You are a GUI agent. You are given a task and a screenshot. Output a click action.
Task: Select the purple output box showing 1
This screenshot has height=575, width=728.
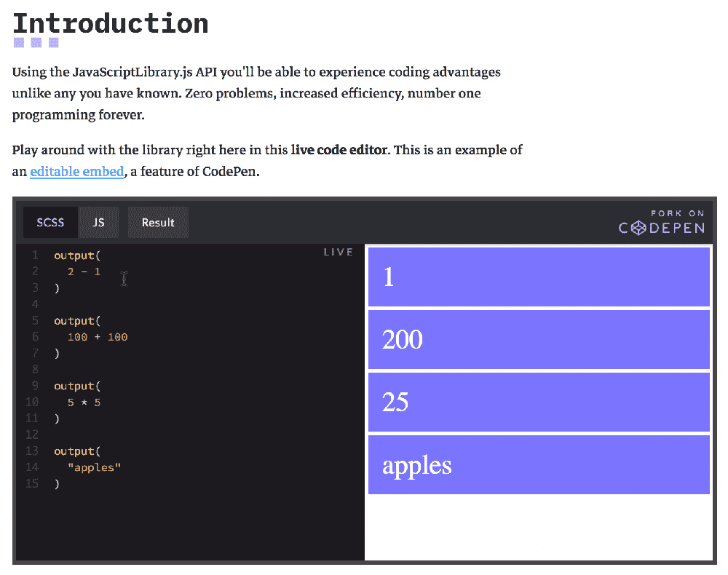tap(539, 277)
